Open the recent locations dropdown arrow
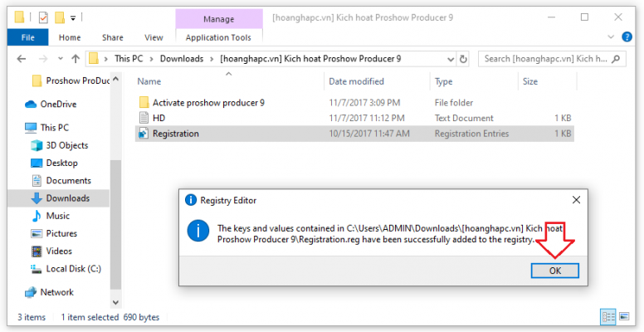This screenshot has height=332, width=644. pos(58,59)
